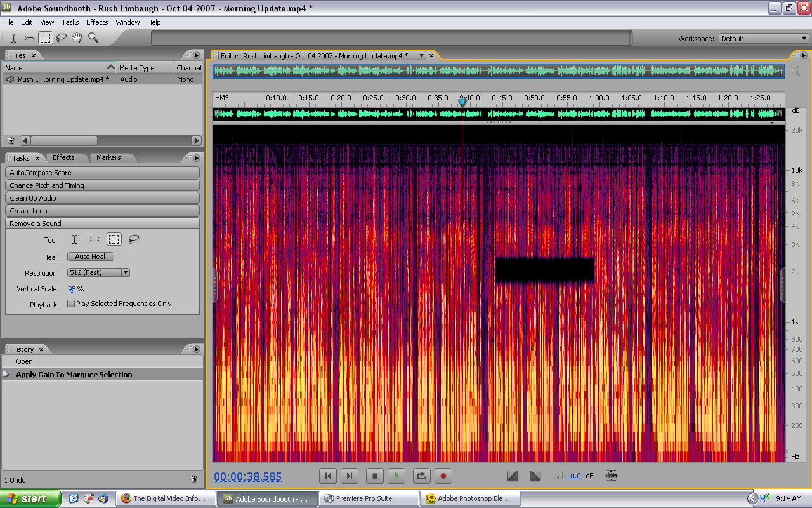Expand the Clean Up Audio task
The height and width of the screenshot is (508, 812).
click(102, 198)
